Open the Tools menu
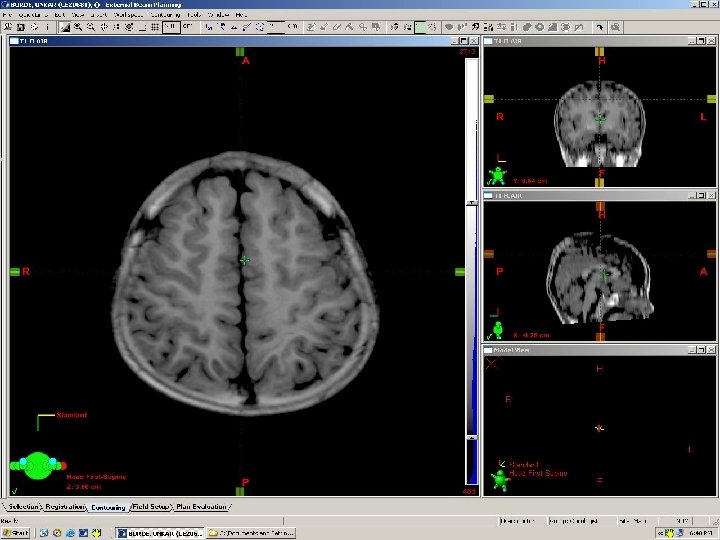 (194, 15)
